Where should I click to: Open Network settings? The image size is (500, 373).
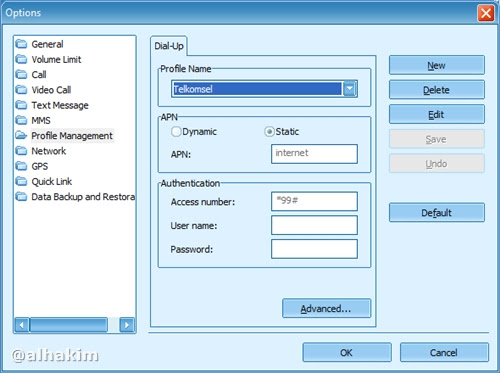coord(49,151)
